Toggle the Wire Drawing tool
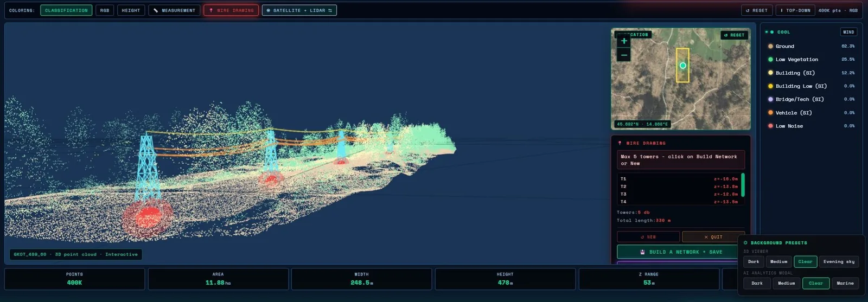This screenshot has width=868, height=302. [x=231, y=10]
